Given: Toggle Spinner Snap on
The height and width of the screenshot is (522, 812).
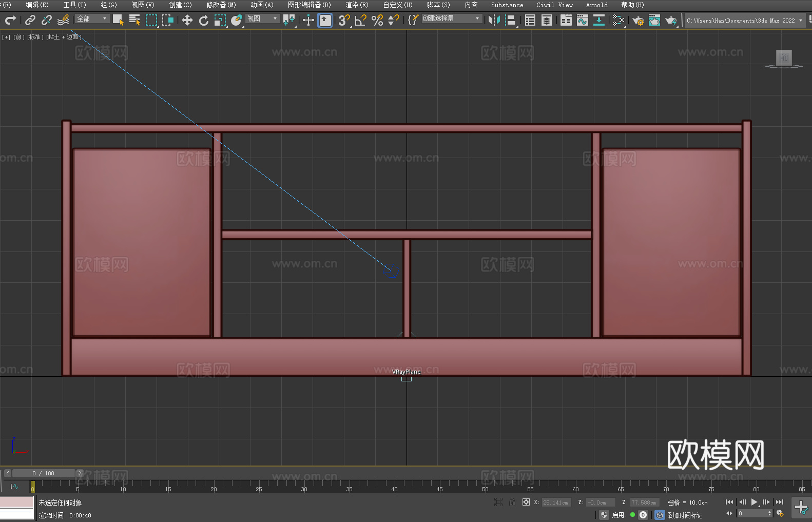Looking at the screenshot, I should (394, 20).
